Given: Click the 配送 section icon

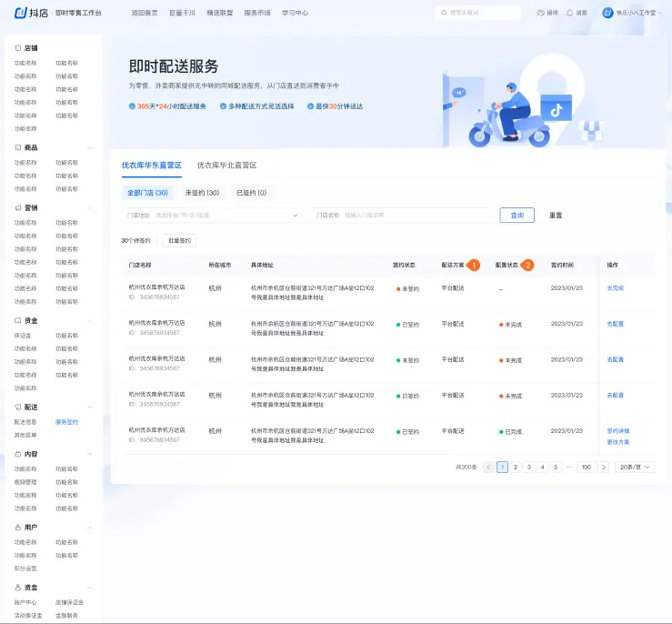Looking at the screenshot, I should pyautogui.click(x=17, y=407).
